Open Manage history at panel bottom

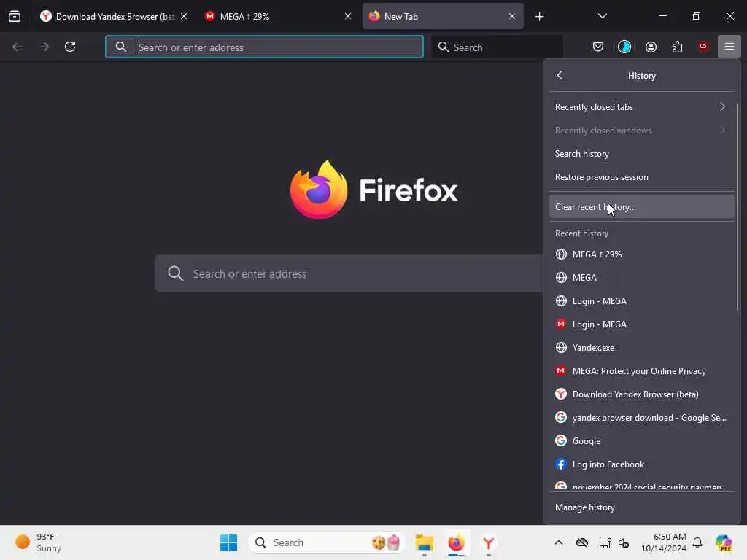pos(641,507)
